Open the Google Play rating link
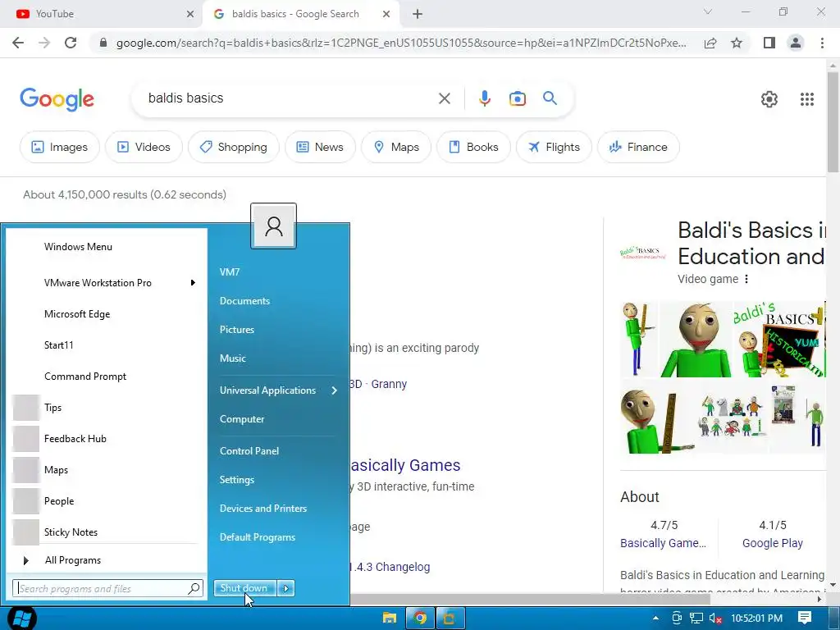The width and height of the screenshot is (840, 630). 773,543
